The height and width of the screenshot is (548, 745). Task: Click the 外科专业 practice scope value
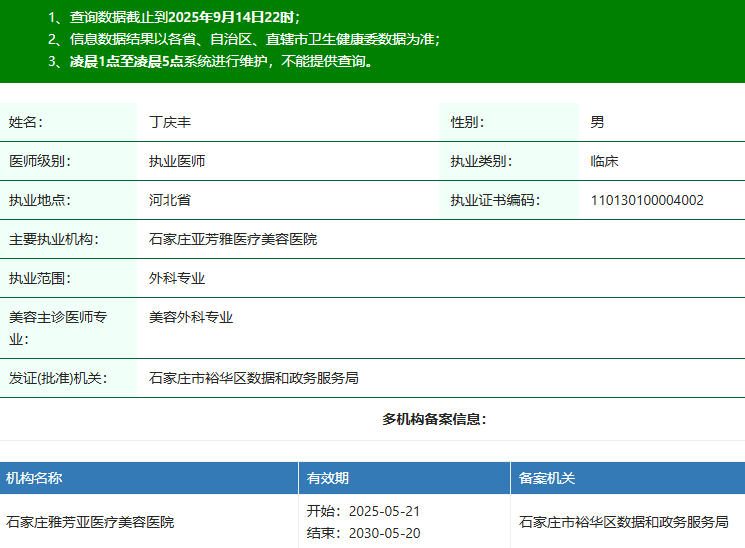(177, 278)
